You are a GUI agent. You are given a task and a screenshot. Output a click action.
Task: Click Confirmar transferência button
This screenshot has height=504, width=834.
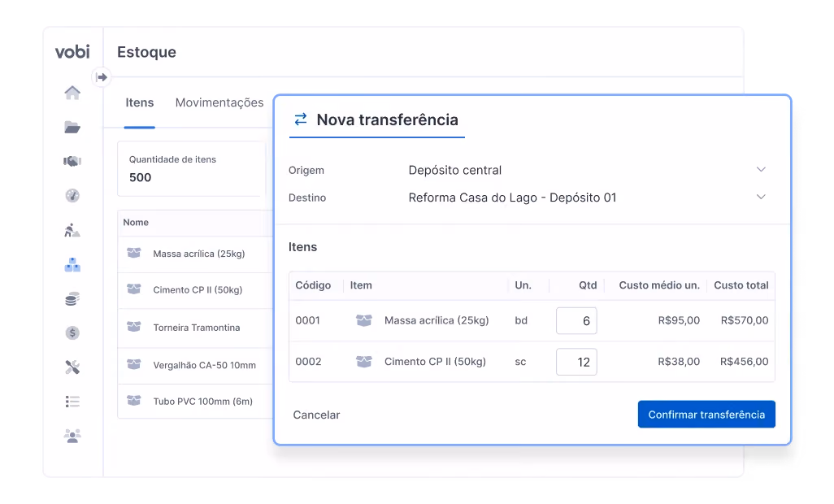coord(706,414)
